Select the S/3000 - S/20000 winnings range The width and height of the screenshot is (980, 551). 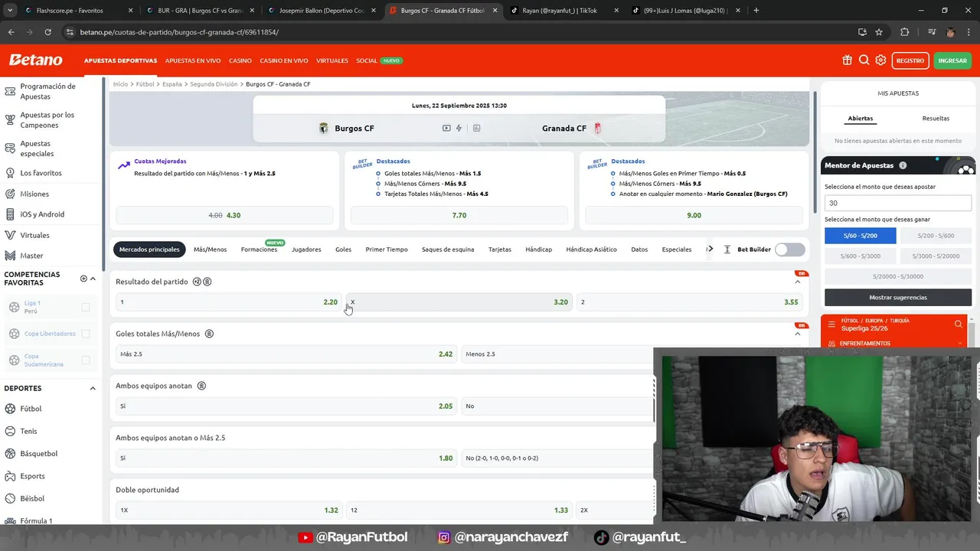[x=936, y=256]
